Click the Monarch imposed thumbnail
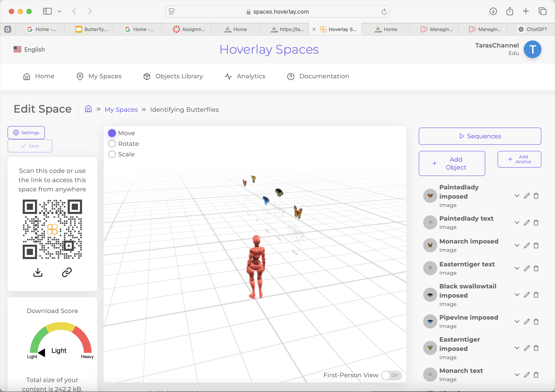 430,245
